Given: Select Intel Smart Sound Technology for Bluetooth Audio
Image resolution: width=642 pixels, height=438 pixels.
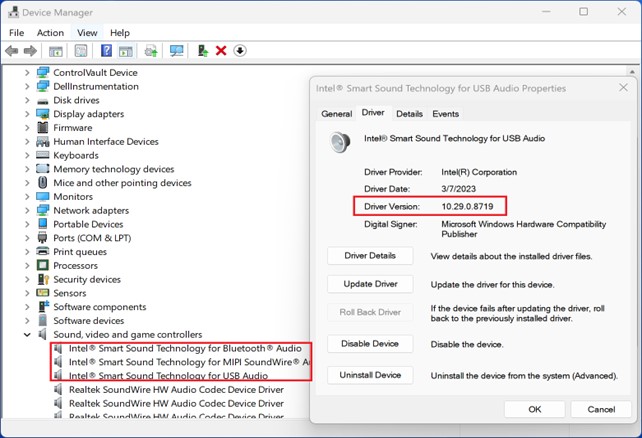Looking at the screenshot, I should point(184,349).
